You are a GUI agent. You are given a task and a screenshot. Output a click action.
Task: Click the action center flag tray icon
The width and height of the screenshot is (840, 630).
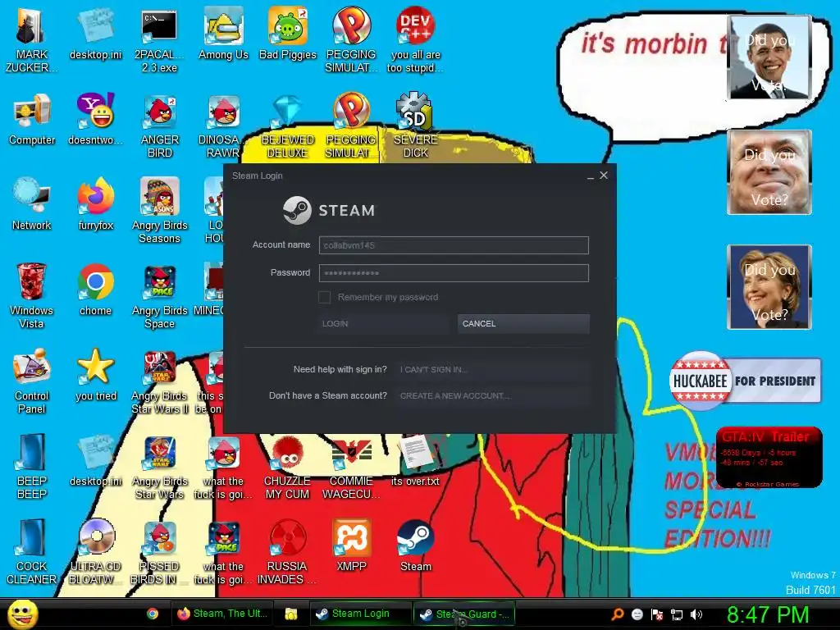(x=657, y=614)
